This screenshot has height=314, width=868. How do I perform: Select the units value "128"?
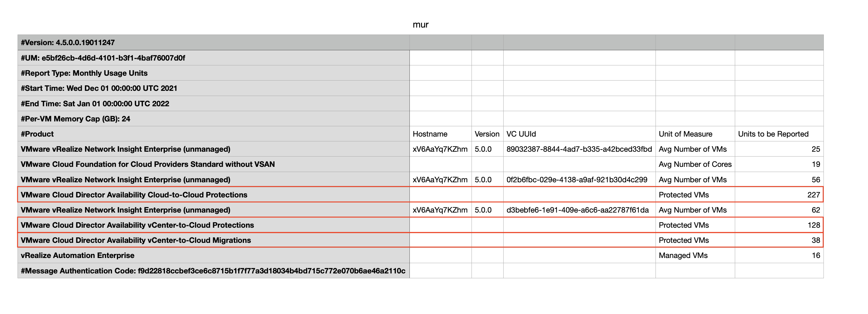779,225
